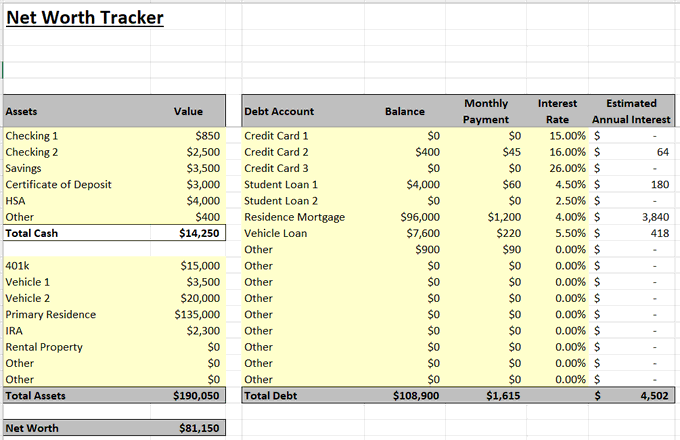
Task: Click the Other debt payment $90
Action: point(512,250)
